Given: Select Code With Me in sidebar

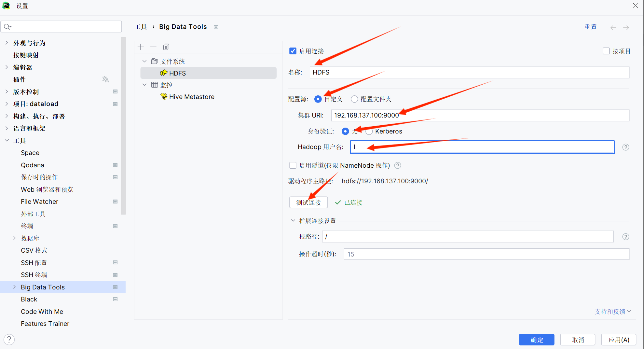Looking at the screenshot, I should click(42, 312).
